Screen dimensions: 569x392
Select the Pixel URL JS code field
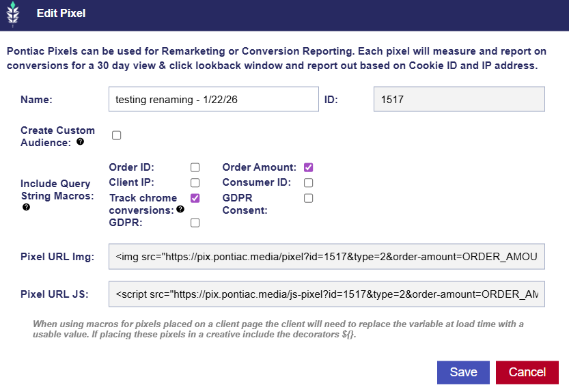pos(327,295)
